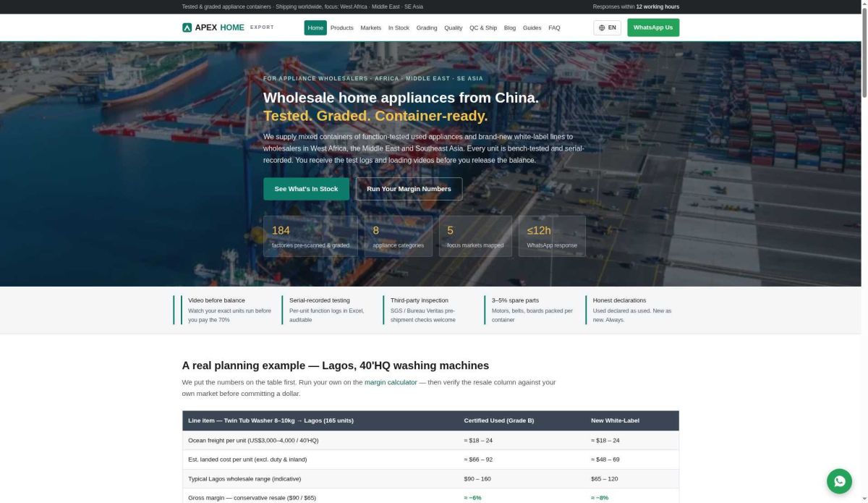Click the '$65 – 120' table cell
This screenshot has height=503, width=868.
point(605,478)
